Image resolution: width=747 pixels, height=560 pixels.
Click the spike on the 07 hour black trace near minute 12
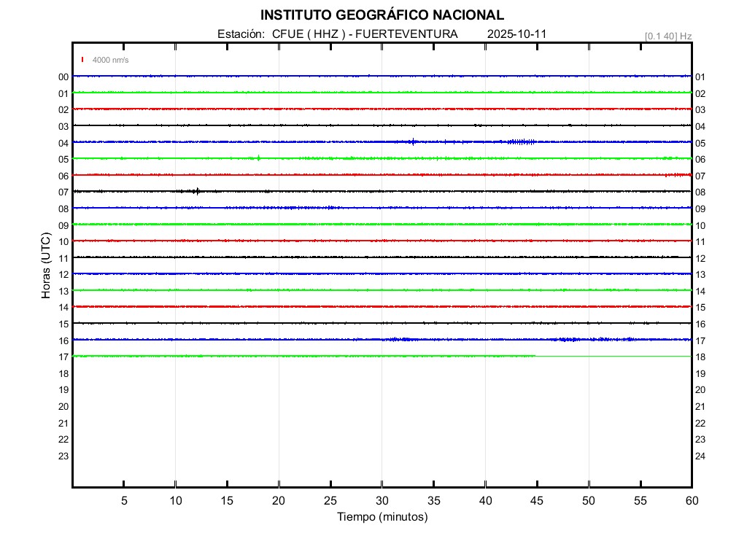196,191
